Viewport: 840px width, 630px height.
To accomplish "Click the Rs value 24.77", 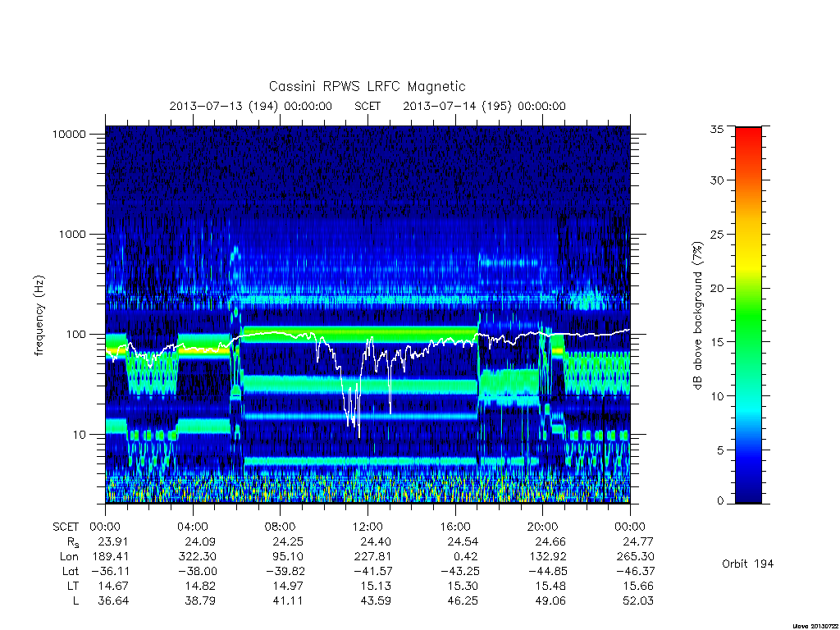I will tap(638, 542).
